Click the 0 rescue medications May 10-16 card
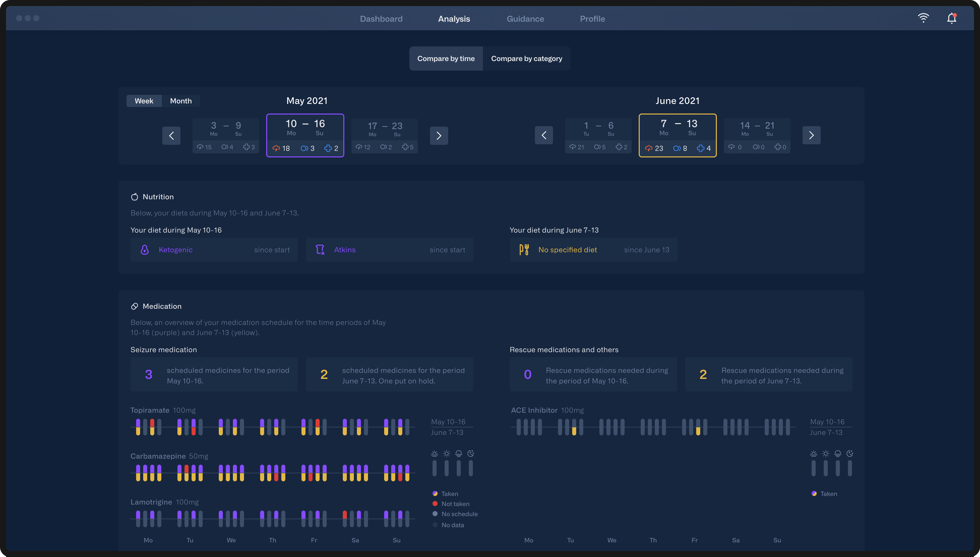Screen dimensions: 980x557 click(593, 375)
